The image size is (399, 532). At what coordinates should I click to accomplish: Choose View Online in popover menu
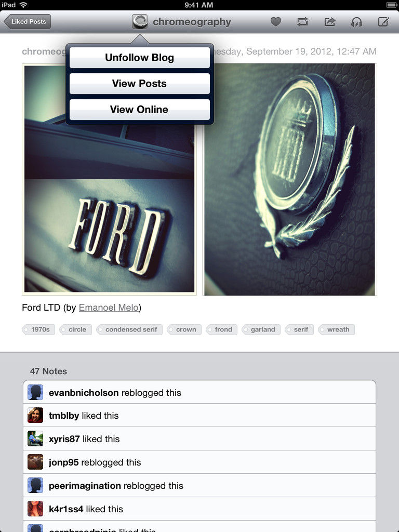[139, 110]
